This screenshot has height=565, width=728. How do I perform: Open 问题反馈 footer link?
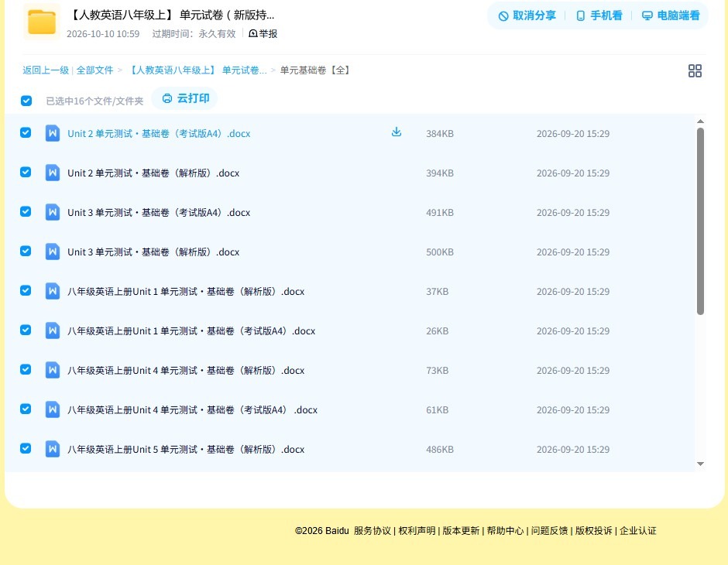click(x=550, y=531)
